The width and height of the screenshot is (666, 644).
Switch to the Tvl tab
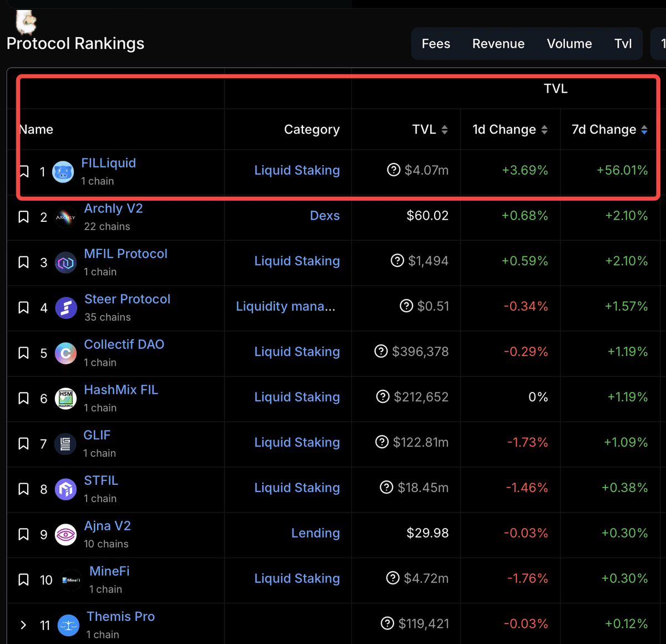[623, 44]
